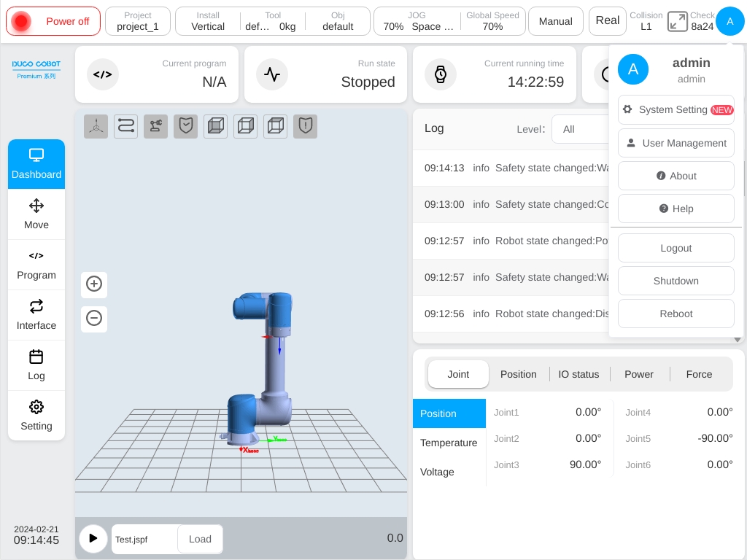747x560 pixels.
Task: Open the Project project_1 selector
Action: click(138, 21)
